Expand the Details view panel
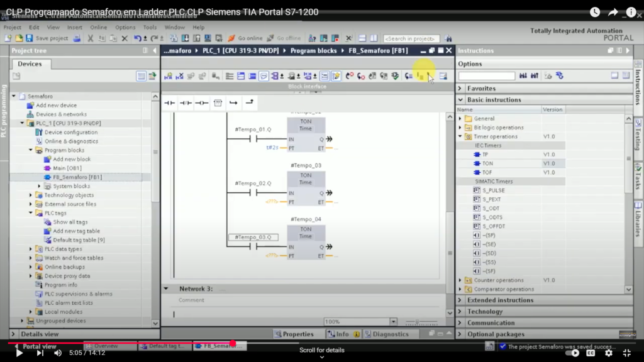Image resolution: width=644 pixels, height=362 pixels. point(13,334)
